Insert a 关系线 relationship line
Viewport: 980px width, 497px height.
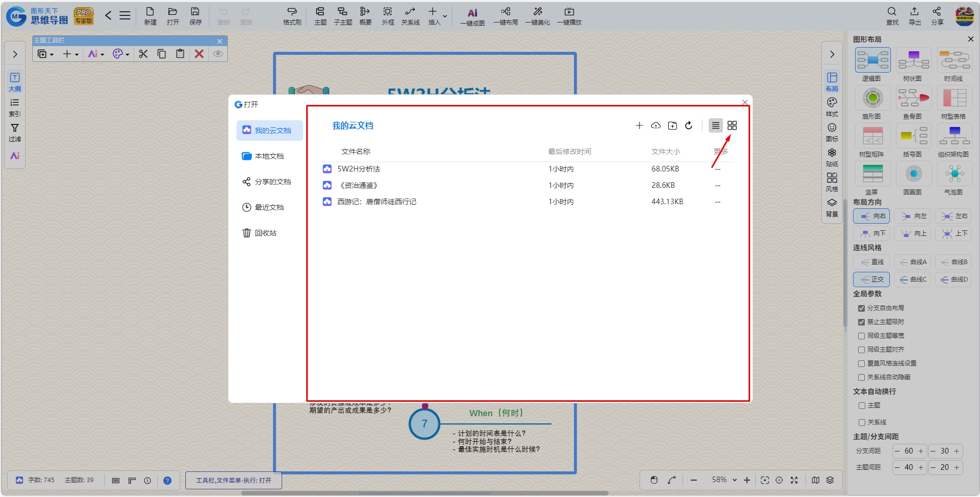(410, 15)
